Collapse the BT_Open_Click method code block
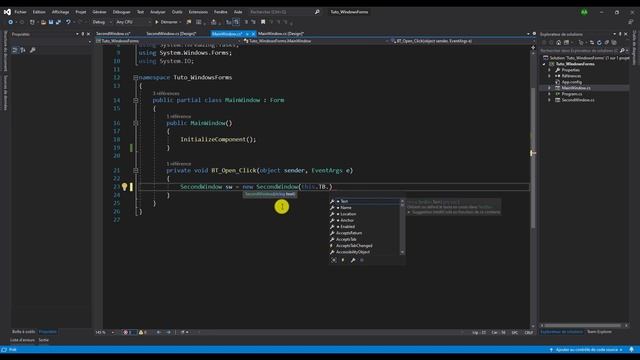The height and width of the screenshot is (360, 640). coord(136,170)
